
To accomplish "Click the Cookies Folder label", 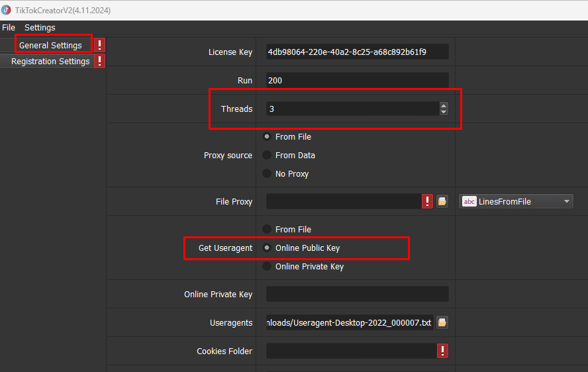I will tap(224, 351).
